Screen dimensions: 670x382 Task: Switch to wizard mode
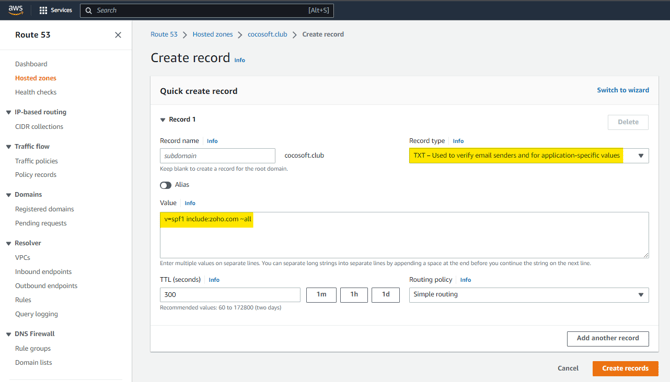pyautogui.click(x=623, y=90)
